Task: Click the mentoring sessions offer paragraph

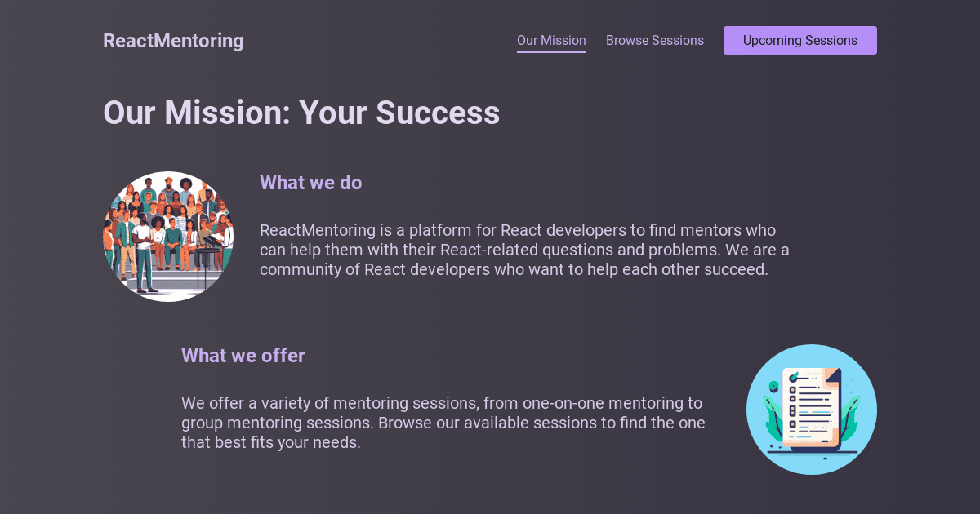Action: click(x=443, y=423)
